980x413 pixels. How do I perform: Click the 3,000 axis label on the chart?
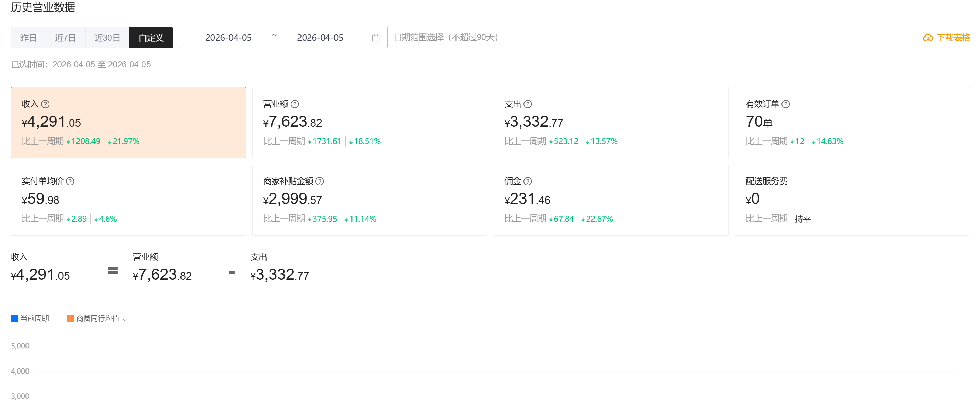point(20,396)
